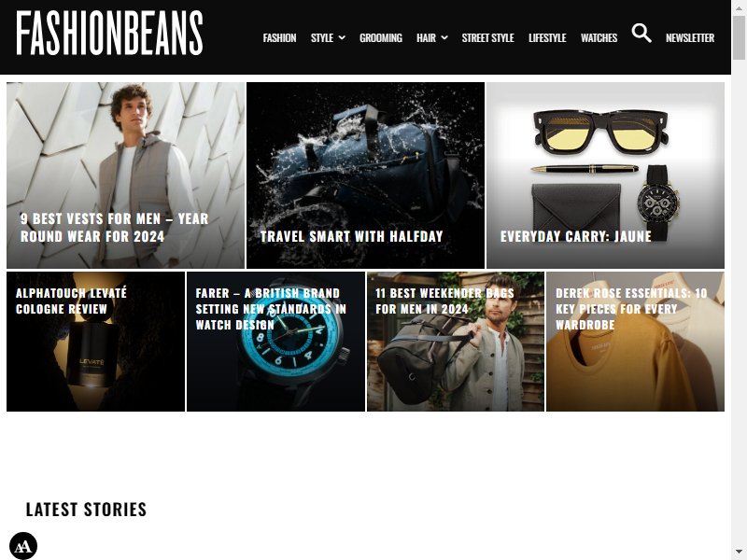Screen dimensions: 747x560
Task: Open the search magnifier icon
Action: [641, 34]
